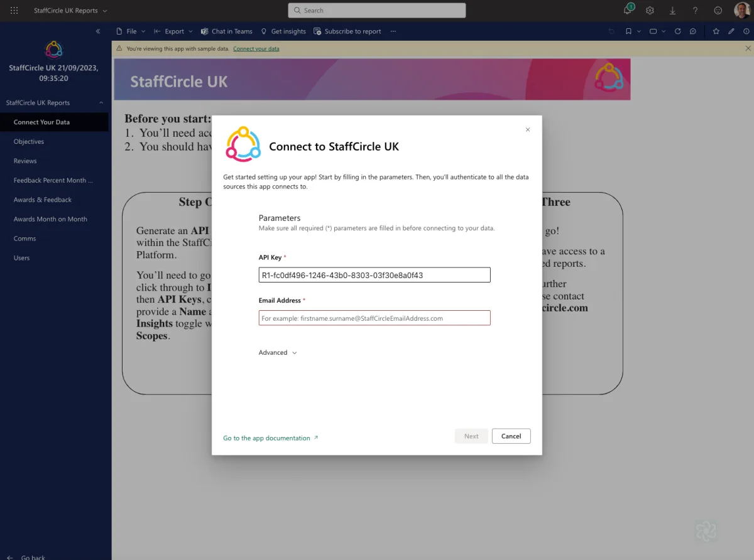Click the Cancel button
This screenshot has width=754, height=560.
click(511, 436)
